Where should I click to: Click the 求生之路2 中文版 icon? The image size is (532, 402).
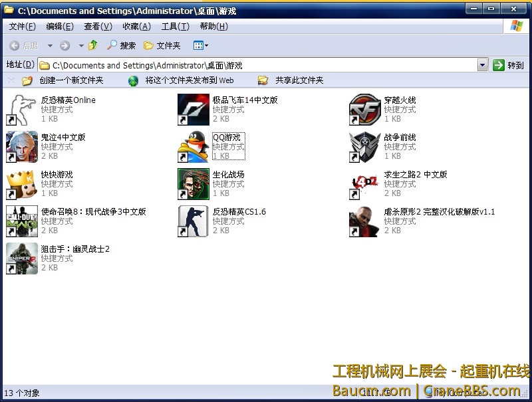365,184
